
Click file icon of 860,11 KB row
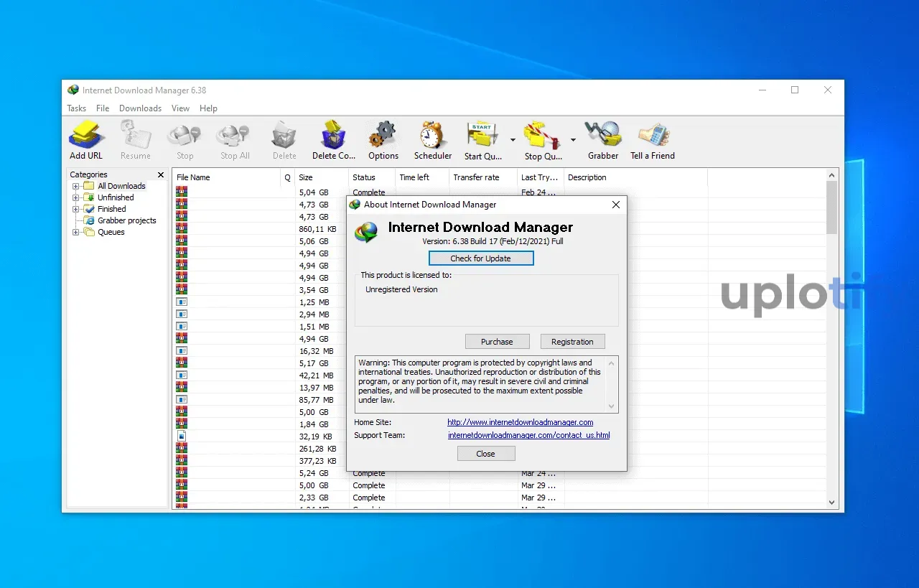click(182, 228)
